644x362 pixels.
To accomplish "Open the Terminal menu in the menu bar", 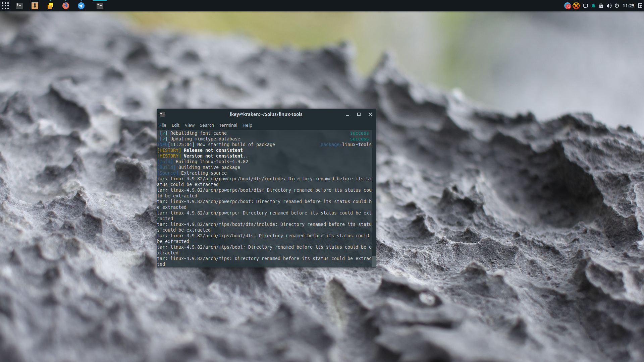I will [228, 125].
